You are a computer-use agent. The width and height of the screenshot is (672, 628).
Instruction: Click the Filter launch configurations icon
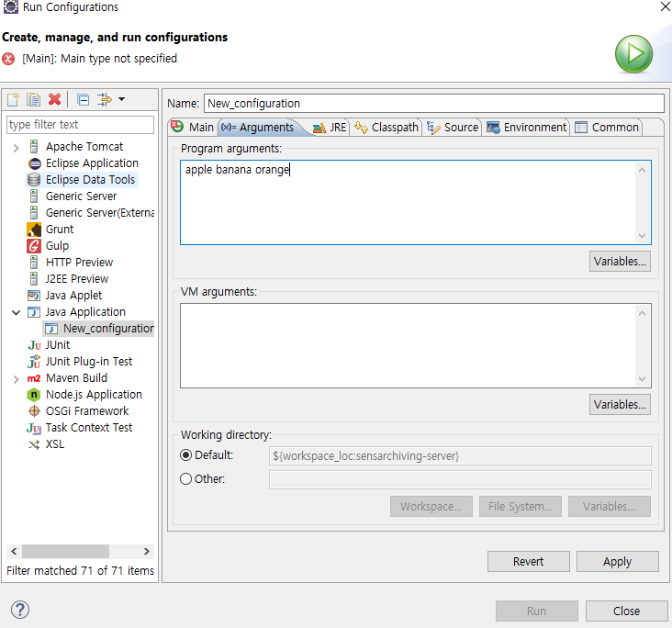coord(104,99)
